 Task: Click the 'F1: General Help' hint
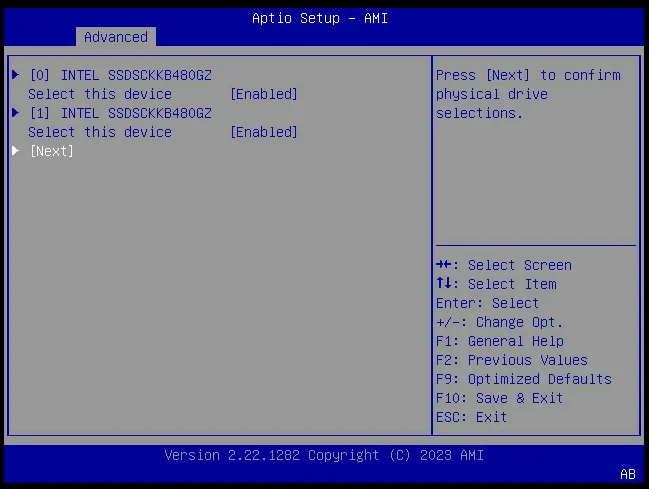500,341
